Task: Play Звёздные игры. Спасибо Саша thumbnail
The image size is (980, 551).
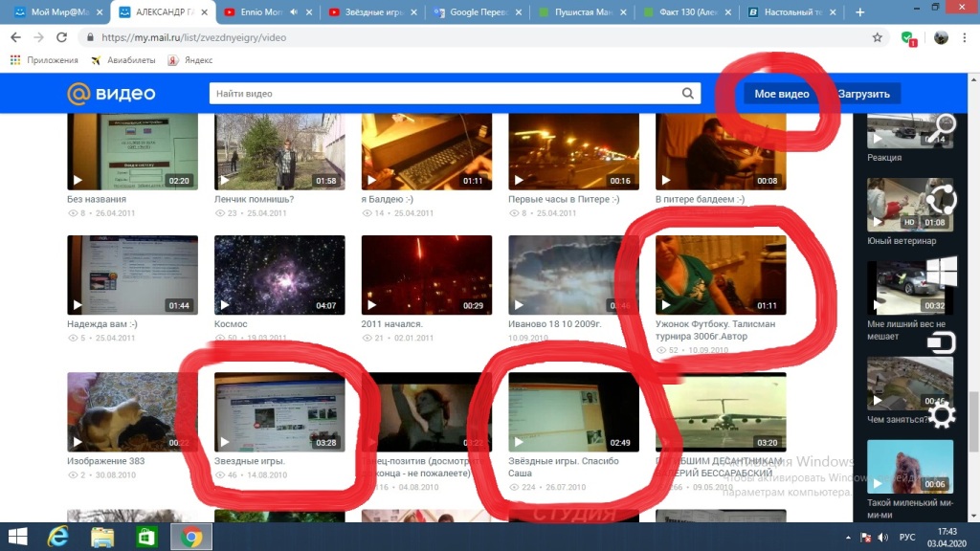Action: coord(574,412)
